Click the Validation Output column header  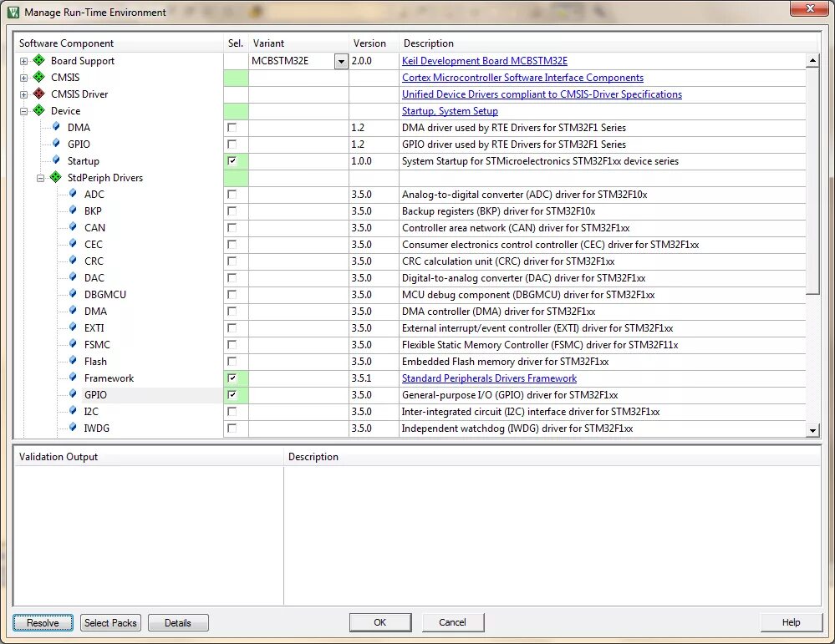point(149,457)
